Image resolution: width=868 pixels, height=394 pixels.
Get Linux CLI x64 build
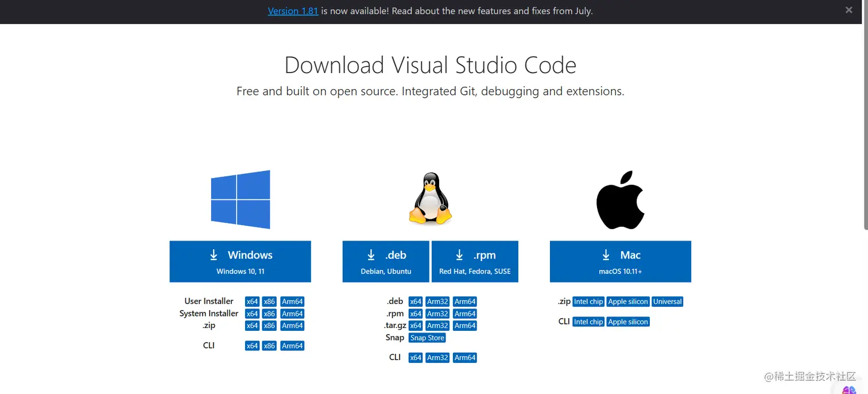(416, 358)
